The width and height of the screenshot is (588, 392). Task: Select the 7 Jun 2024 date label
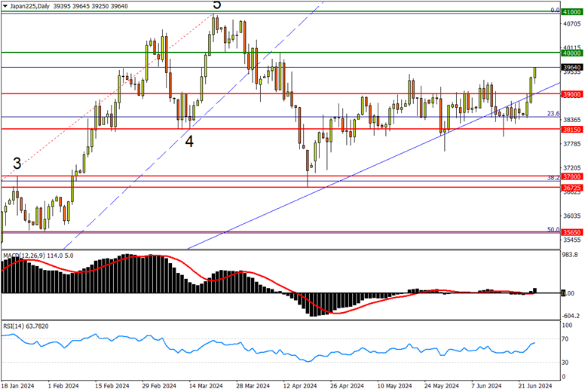[x=486, y=386]
